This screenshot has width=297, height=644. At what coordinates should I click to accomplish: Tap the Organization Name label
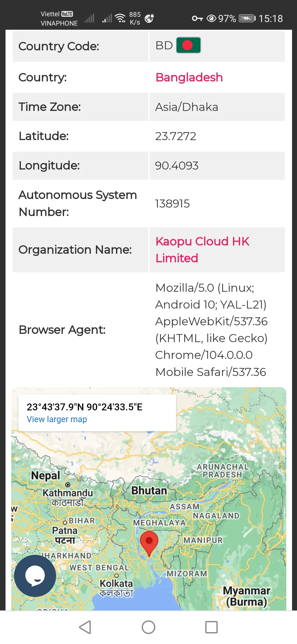coord(75,250)
